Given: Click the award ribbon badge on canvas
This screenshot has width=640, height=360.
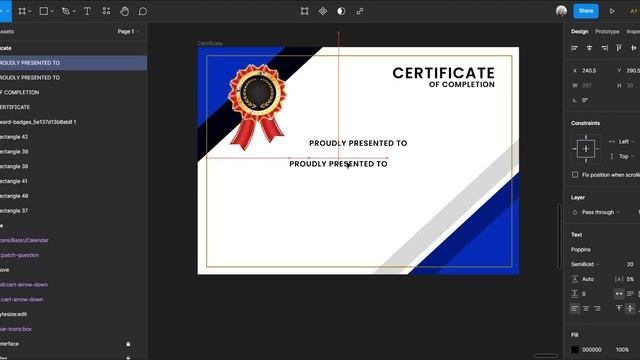Looking at the screenshot, I should 258,107.
